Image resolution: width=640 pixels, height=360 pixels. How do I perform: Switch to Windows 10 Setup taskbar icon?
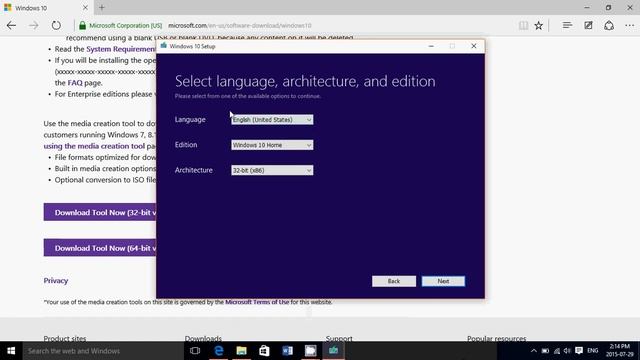[333, 351]
